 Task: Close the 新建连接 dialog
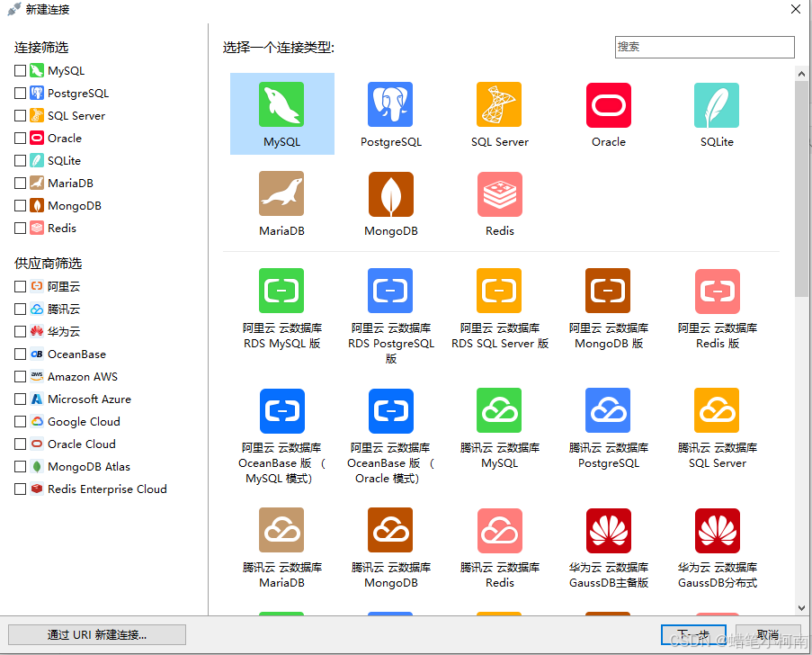coord(796,9)
